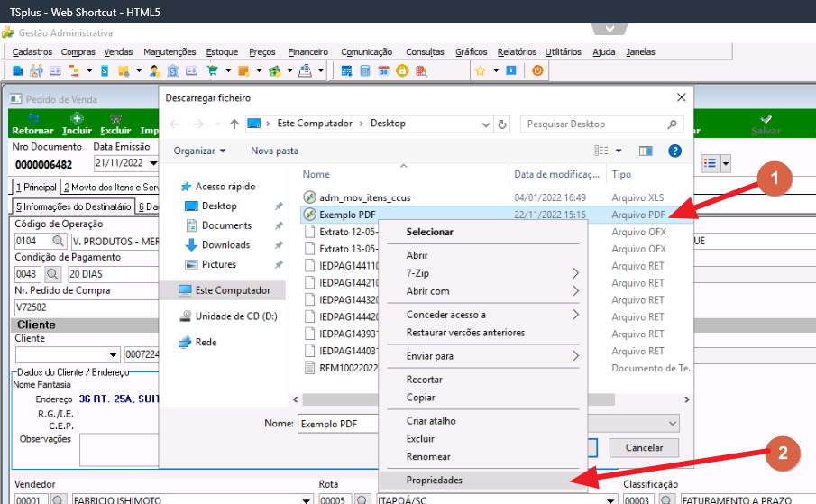
Task: Open the Data Emissão date dropdown
Action: click(153, 163)
